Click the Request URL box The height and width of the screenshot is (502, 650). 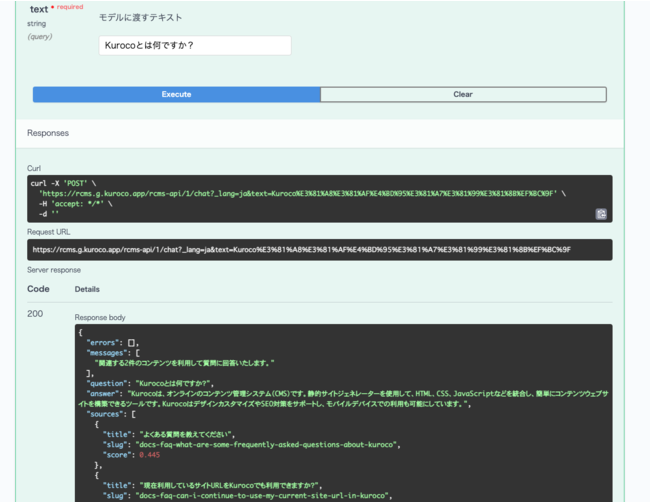point(320,250)
